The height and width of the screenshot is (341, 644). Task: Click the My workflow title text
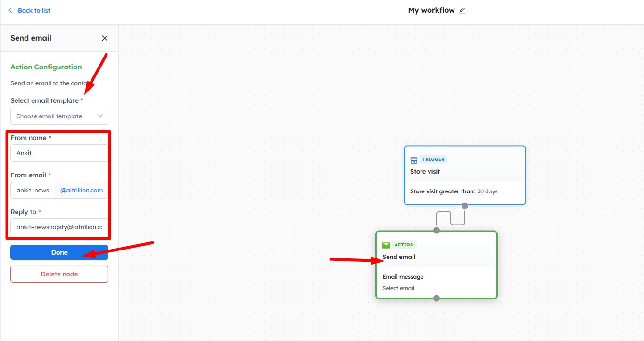(x=431, y=10)
